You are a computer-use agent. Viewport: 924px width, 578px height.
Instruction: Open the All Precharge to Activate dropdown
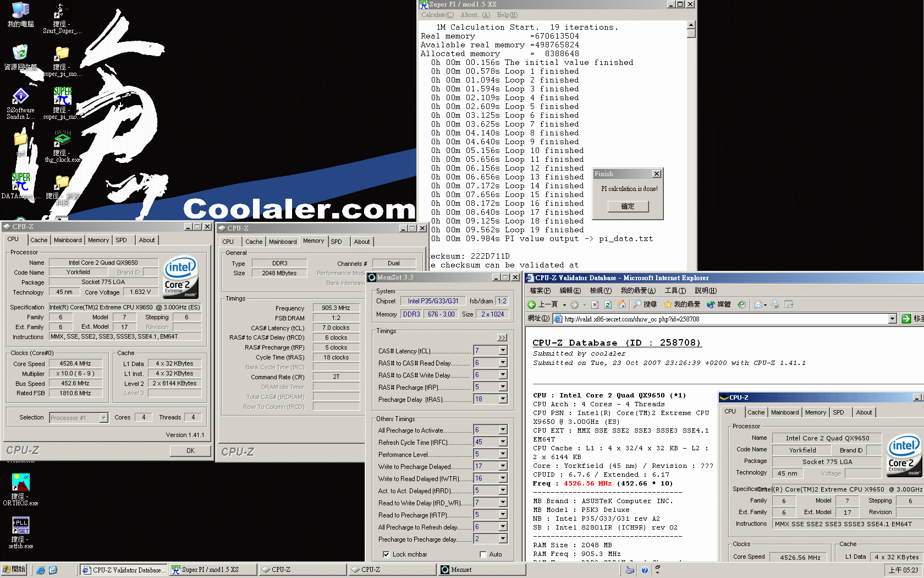tap(503, 430)
